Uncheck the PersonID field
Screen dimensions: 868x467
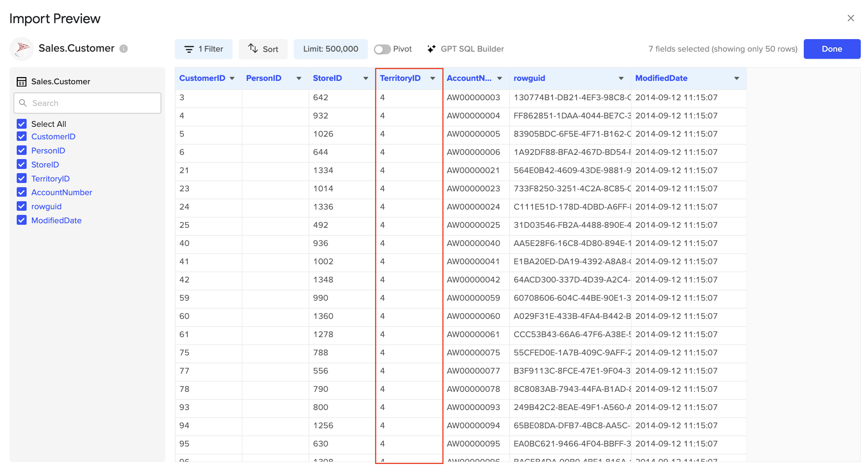pos(21,150)
